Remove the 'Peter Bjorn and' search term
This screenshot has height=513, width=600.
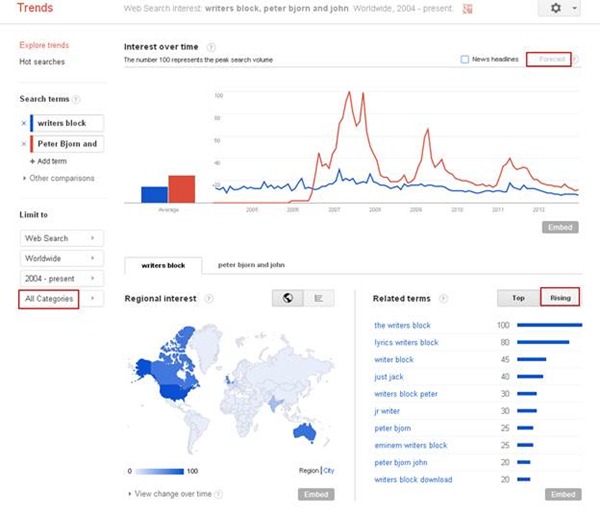coord(24,143)
